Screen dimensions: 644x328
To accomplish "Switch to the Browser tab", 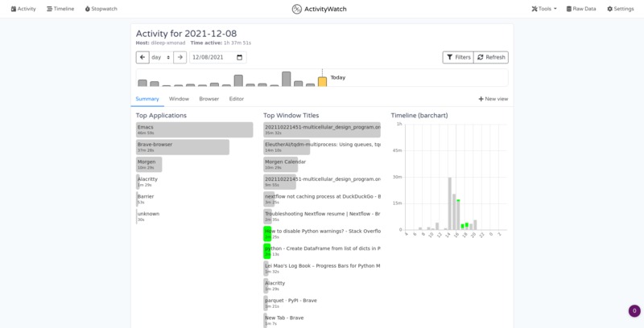I will (x=209, y=99).
